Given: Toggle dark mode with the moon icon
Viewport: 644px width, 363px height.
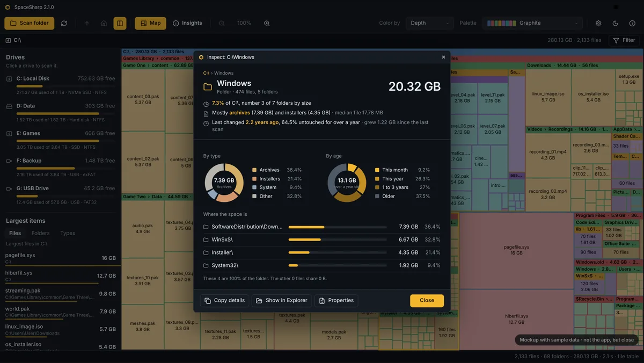Looking at the screenshot, I should coord(616,23).
